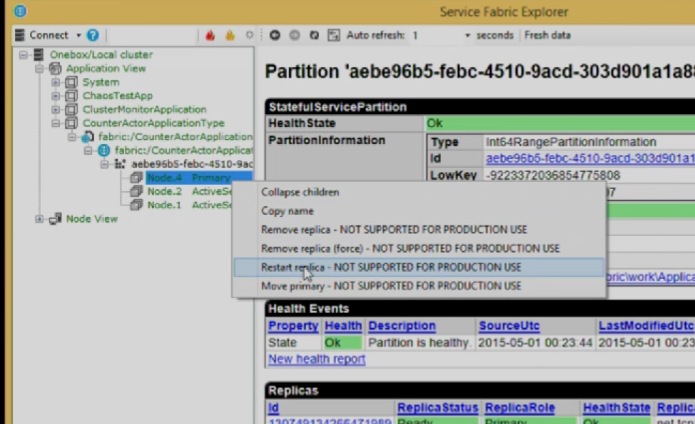Click the refresh icon in toolbar

pyautogui.click(x=314, y=35)
